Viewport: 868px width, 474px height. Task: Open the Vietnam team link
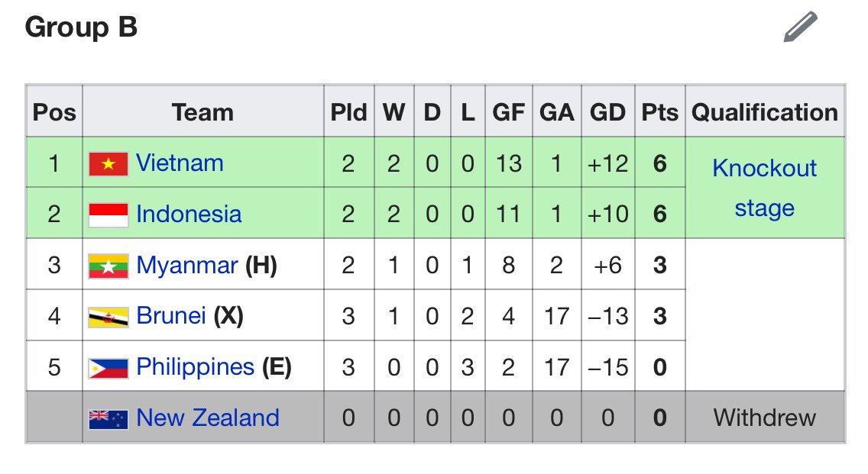tap(180, 163)
